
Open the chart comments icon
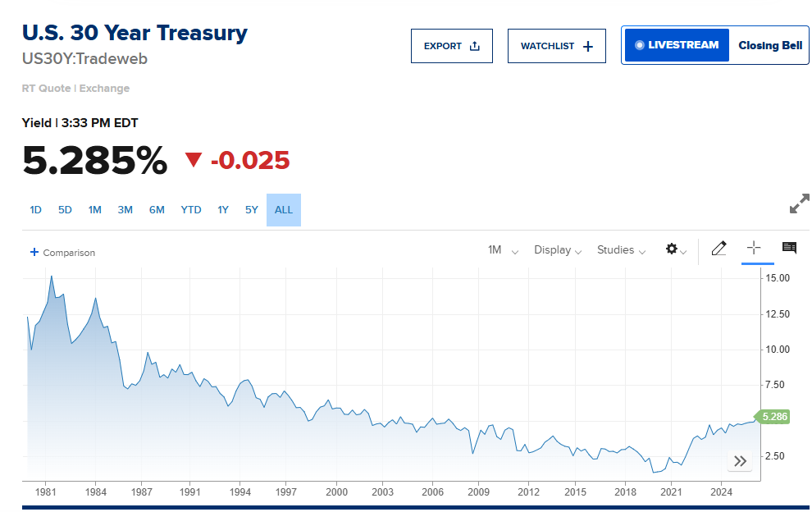click(x=789, y=248)
